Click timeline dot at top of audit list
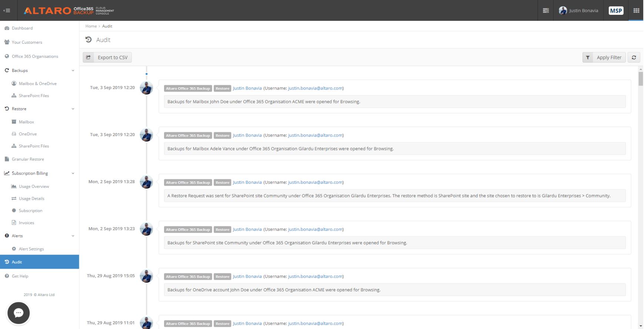 147,74
